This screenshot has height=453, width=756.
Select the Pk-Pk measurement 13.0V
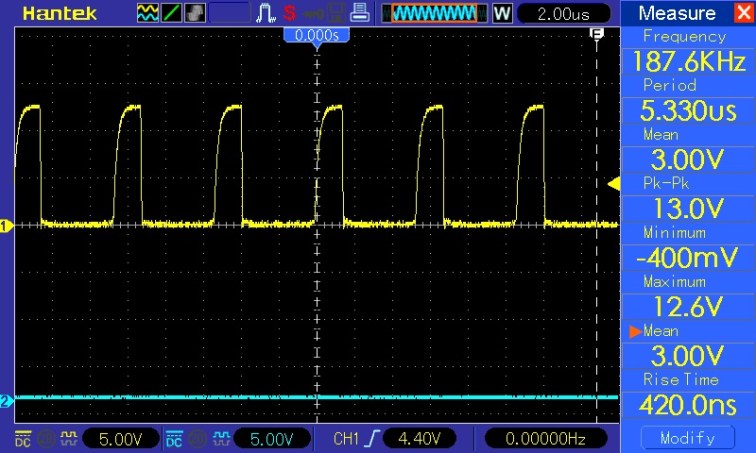(688, 208)
